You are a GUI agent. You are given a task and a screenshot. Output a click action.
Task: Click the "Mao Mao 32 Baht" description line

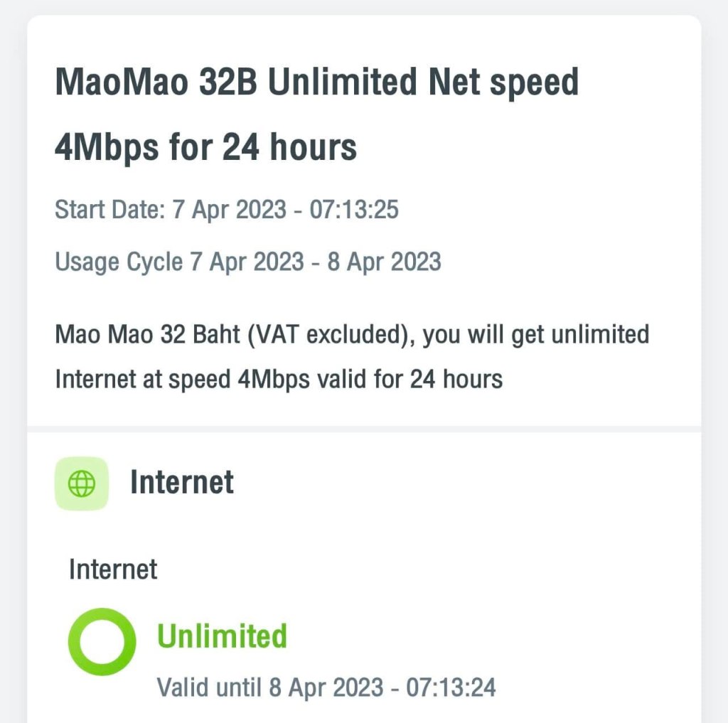[352, 333]
